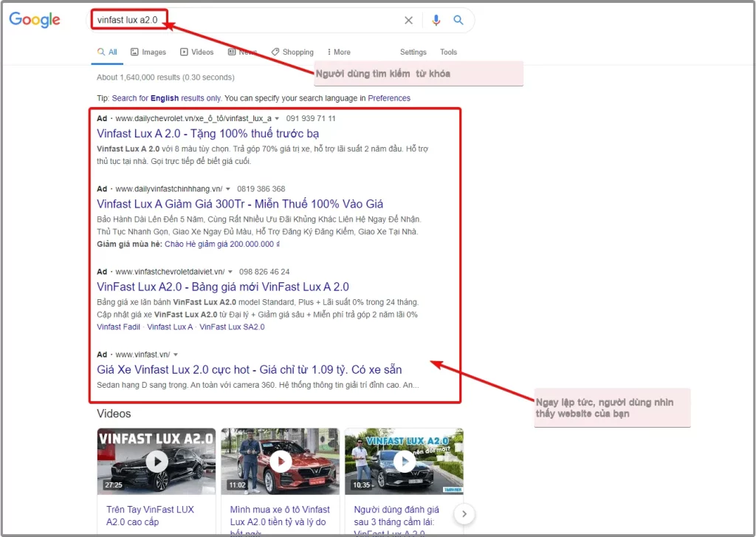The width and height of the screenshot is (756, 537).
Task: Expand the dropdown arrow next to vinfastchevroletdaiviet.vn
Action: coord(230,272)
